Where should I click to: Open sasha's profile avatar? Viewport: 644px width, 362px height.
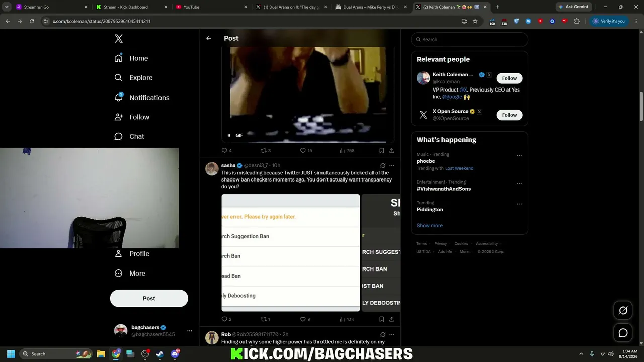(212, 169)
